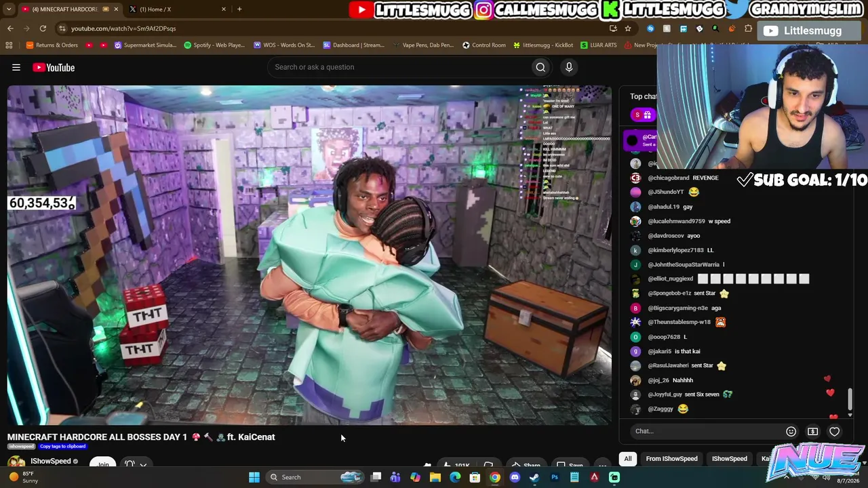The width and height of the screenshot is (868, 488).
Task: Switch to Google Chrome on the taskbar
Action: tap(495, 477)
